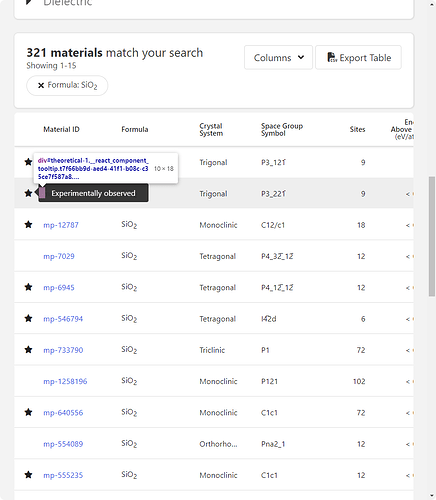Sort by the Crystal System column header
Image resolution: width=436 pixels, height=500 pixels.
tap(211, 129)
